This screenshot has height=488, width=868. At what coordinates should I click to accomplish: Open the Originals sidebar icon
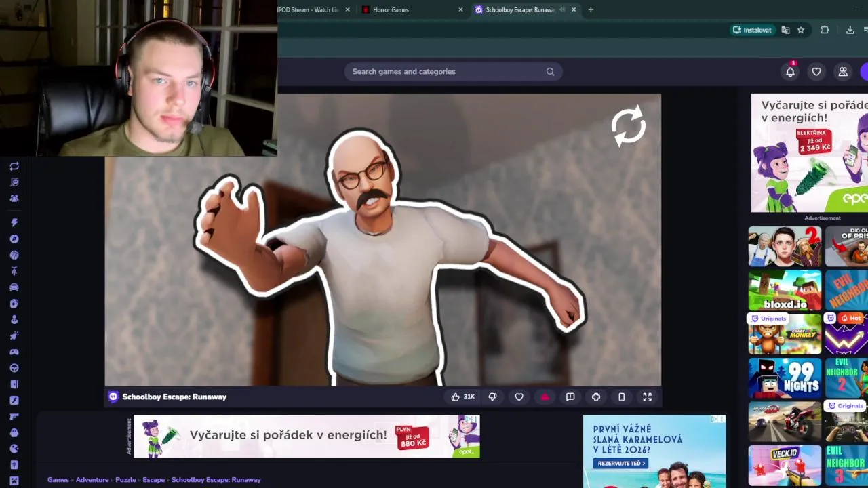pos(14,182)
